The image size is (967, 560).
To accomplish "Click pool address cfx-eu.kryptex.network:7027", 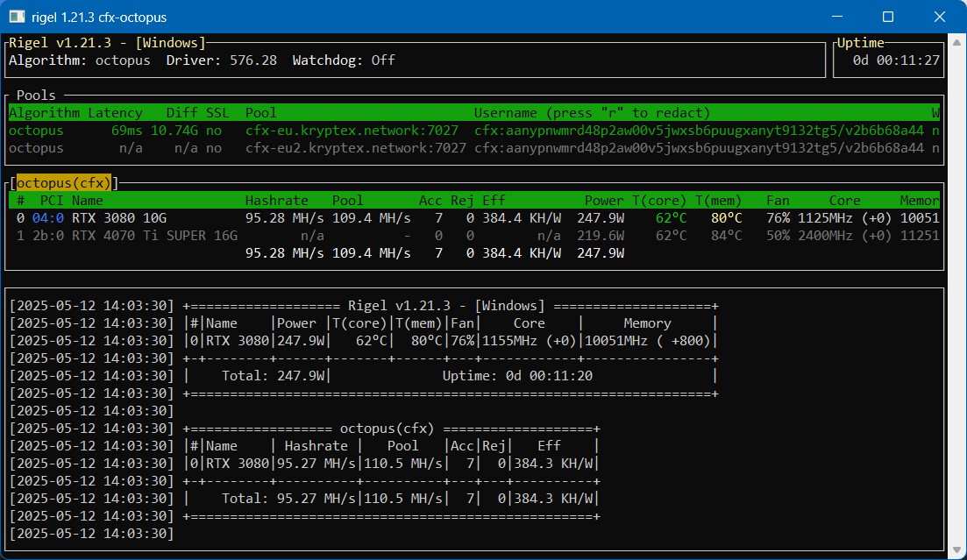I will [352, 131].
